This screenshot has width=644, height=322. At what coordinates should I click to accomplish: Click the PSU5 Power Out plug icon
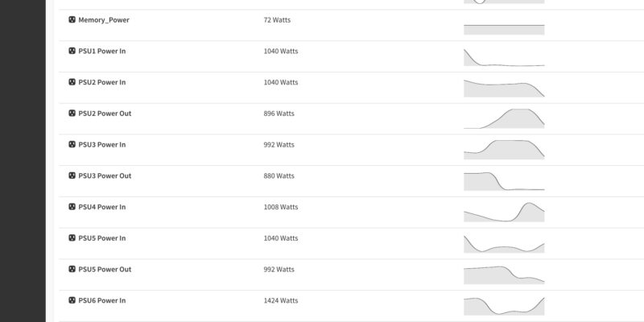72,270
